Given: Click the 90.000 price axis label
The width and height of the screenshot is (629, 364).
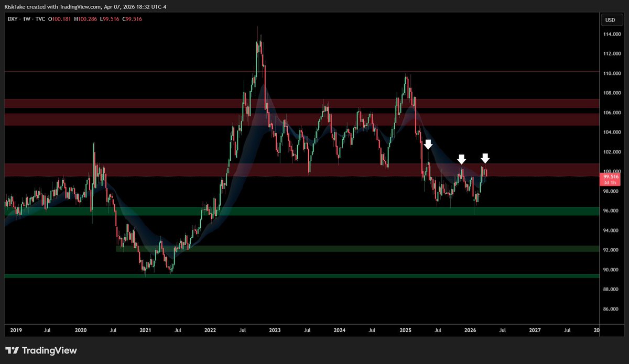Looking at the screenshot, I should click(612, 270).
